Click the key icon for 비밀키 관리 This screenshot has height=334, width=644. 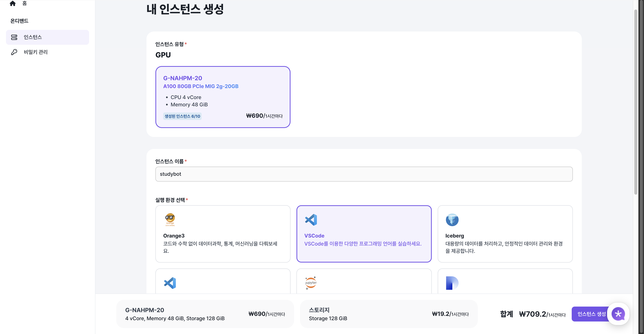pos(14,52)
